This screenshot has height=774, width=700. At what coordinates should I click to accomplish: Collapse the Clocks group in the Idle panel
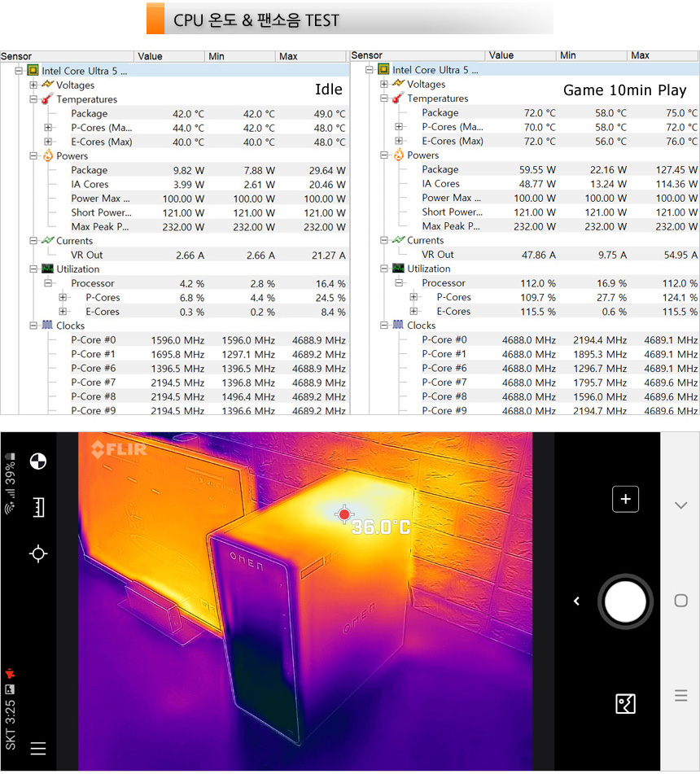[33, 326]
